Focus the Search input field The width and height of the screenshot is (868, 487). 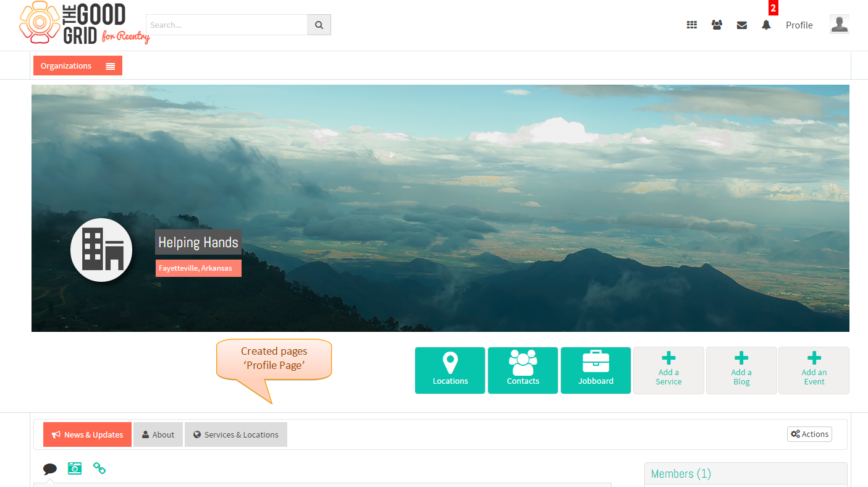point(227,25)
